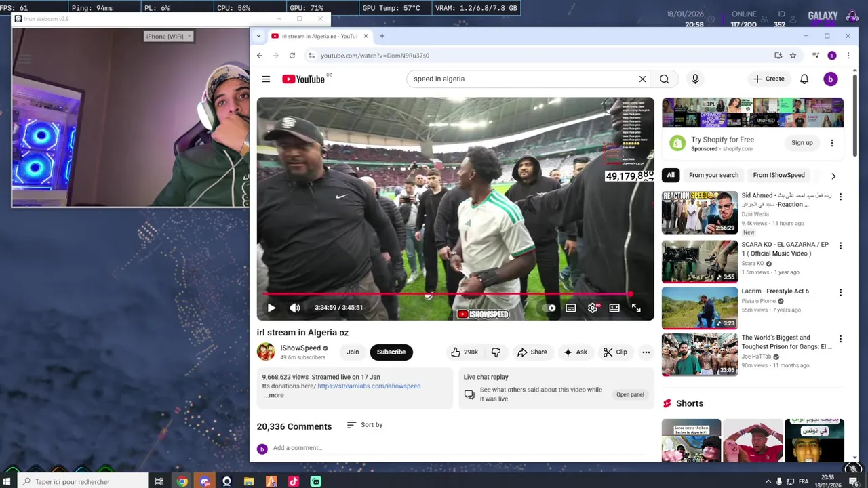868x488 pixels.
Task: Open YouTube notifications bell
Action: (x=804, y=79)
